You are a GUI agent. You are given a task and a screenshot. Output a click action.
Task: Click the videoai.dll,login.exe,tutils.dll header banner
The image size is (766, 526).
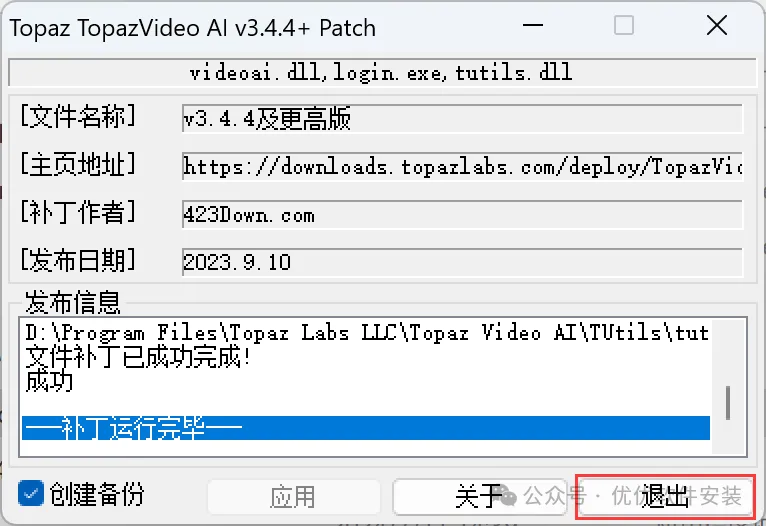[382, 72]
